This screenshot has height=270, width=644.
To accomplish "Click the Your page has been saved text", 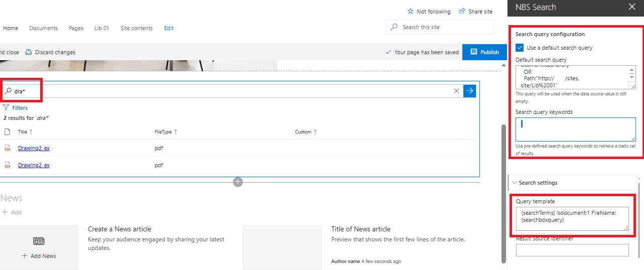I will point(427,52).
